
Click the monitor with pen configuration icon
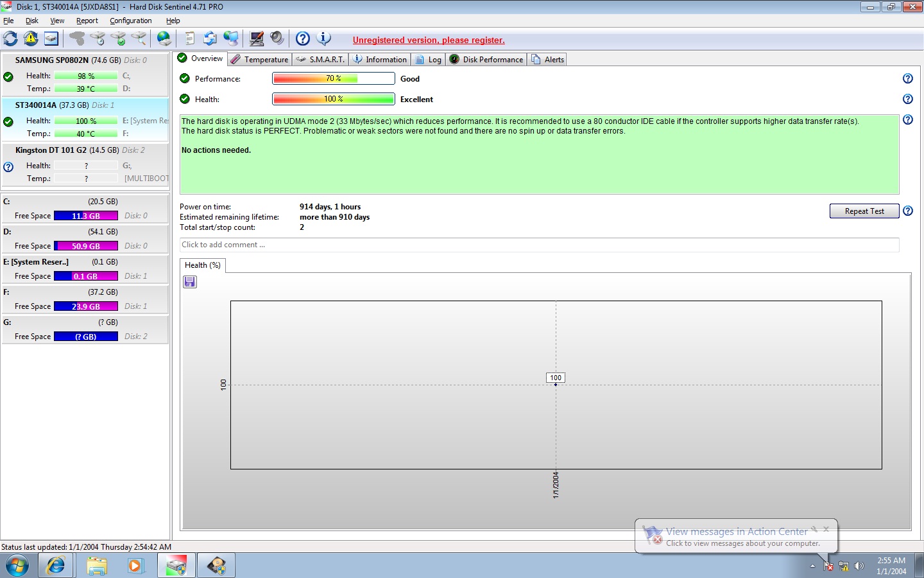coord(257,39)
